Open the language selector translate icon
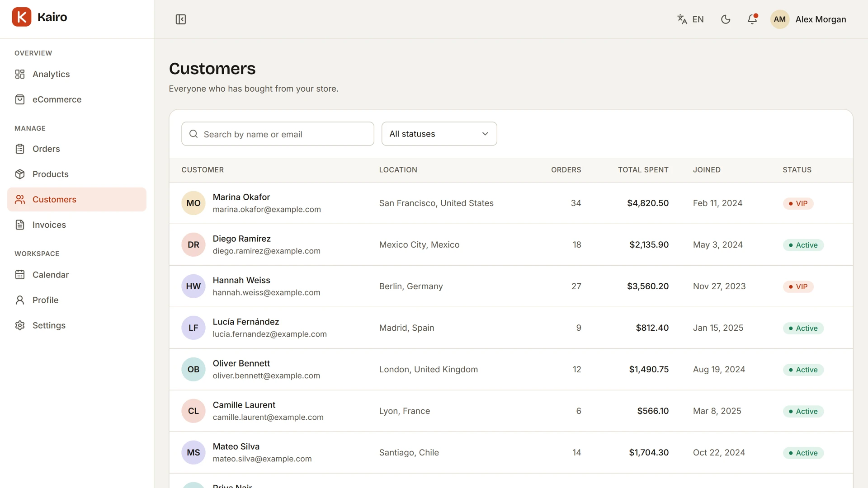The height and width of the screenshot is (488, 868). tap(682, 19)
